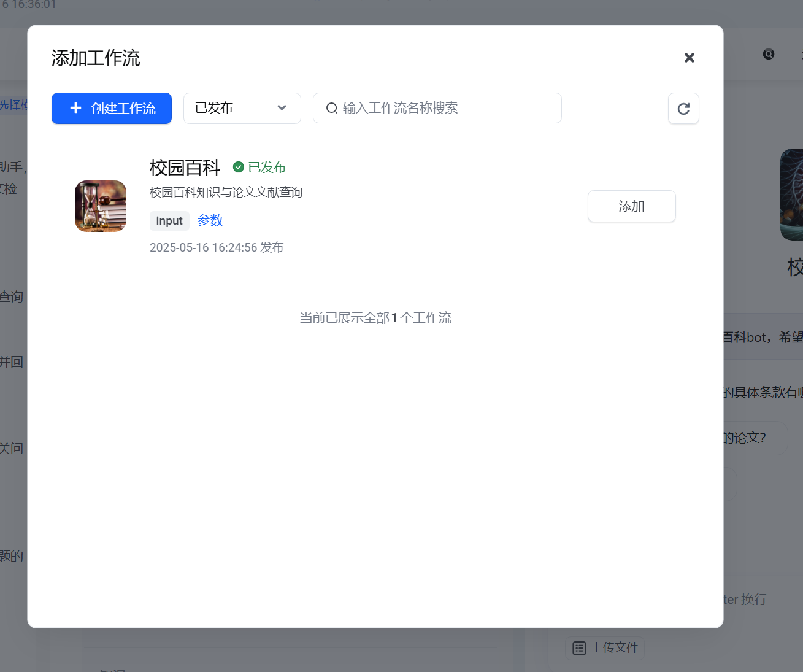Click the 校园百科知识与论文文献查询 description
Screen dimensions: 803x672
(x=226, y=192)
